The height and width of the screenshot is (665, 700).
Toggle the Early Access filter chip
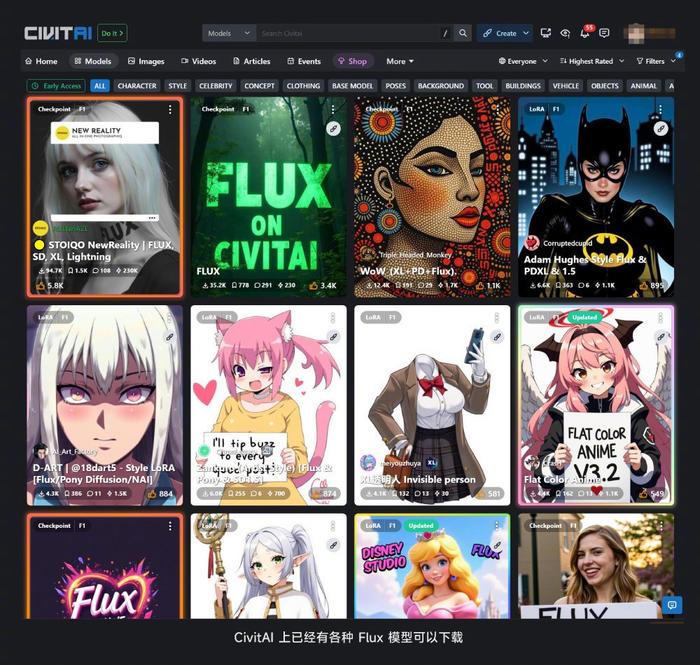[57, 86]
